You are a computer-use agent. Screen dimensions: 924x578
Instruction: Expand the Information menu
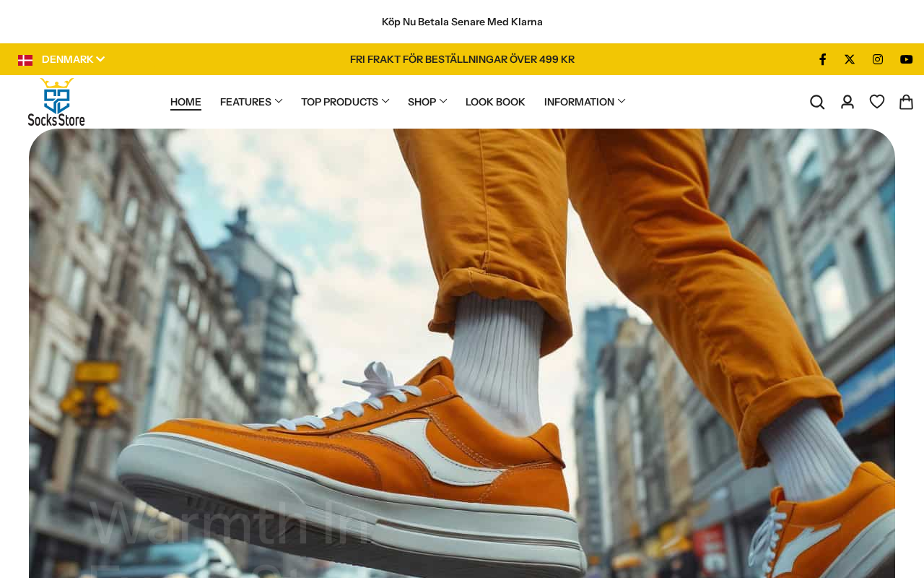click(x=585, y=102)
